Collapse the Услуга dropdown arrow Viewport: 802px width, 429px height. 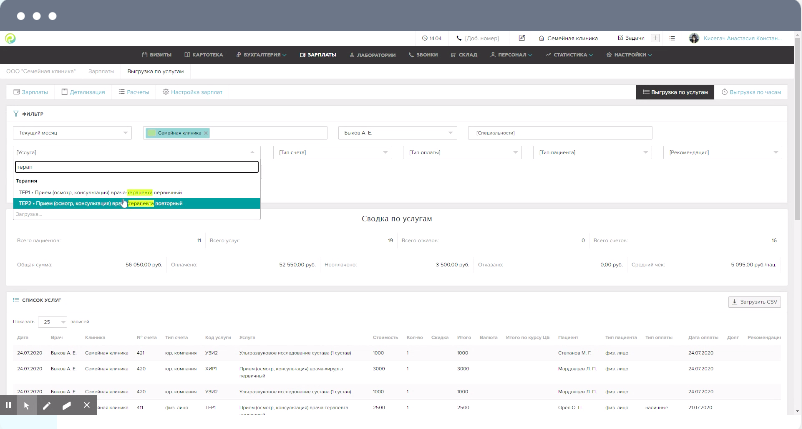coord(253,152)
